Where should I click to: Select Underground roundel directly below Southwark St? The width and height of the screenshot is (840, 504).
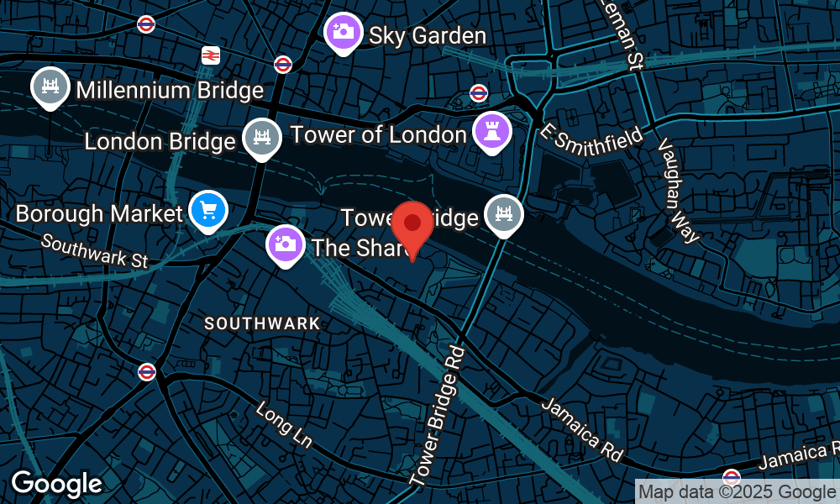pyautogui.click(x=147, y=372)
